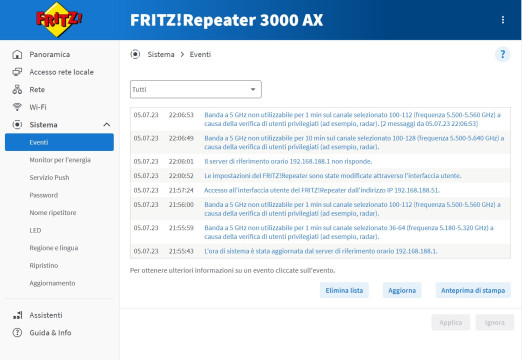This screenshot has width=522, height=360.
Task: Open Regione e lingua page
Action: click(x=54, y=248)
